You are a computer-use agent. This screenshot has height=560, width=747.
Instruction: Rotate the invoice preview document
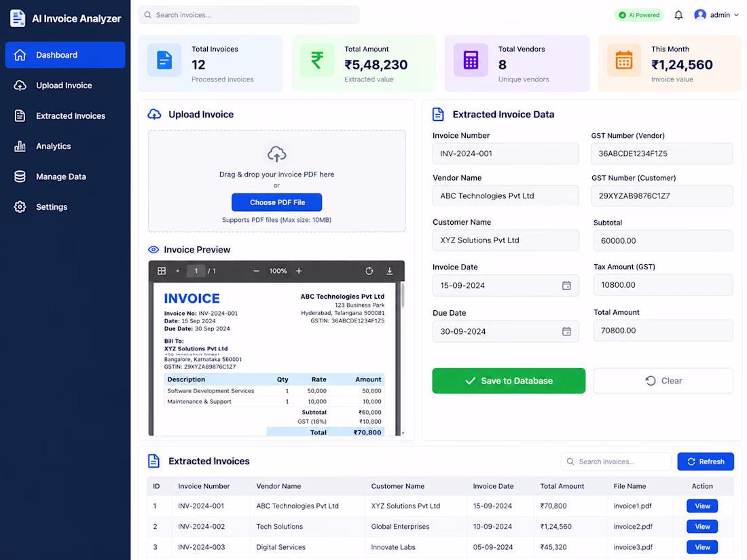(369, 271)
